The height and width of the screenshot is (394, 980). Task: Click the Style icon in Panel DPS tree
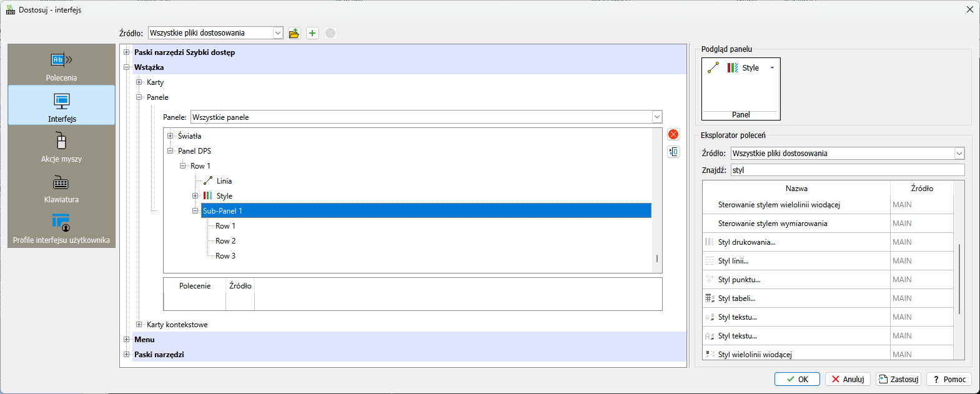208,196
